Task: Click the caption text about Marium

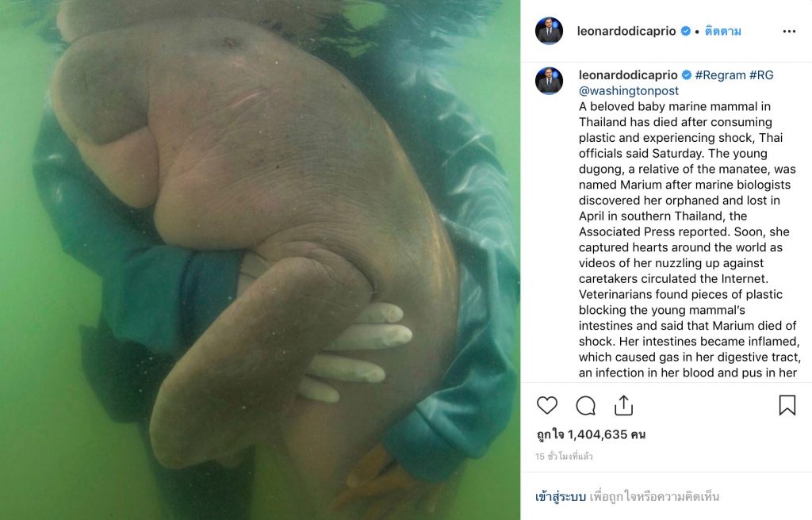Action: point(690,240)
